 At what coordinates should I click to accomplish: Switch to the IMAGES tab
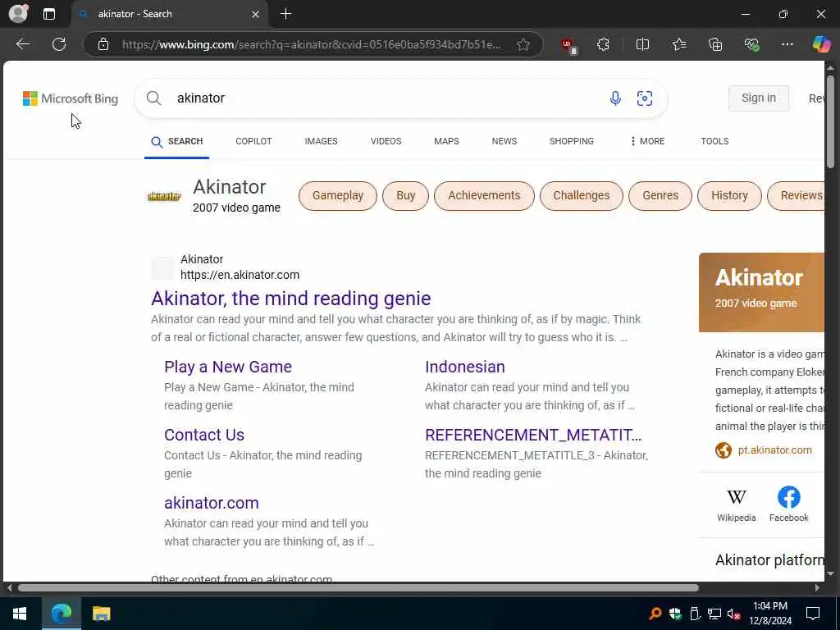(321, 141)
